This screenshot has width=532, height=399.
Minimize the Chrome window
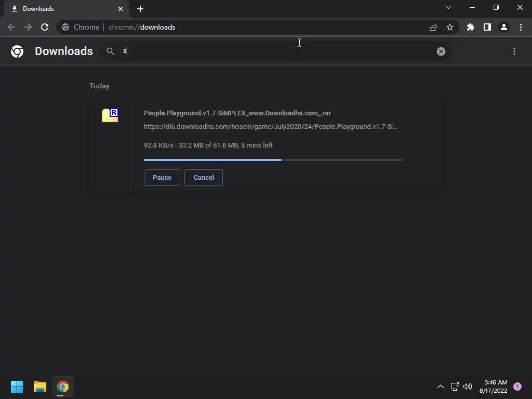point(472,7)
